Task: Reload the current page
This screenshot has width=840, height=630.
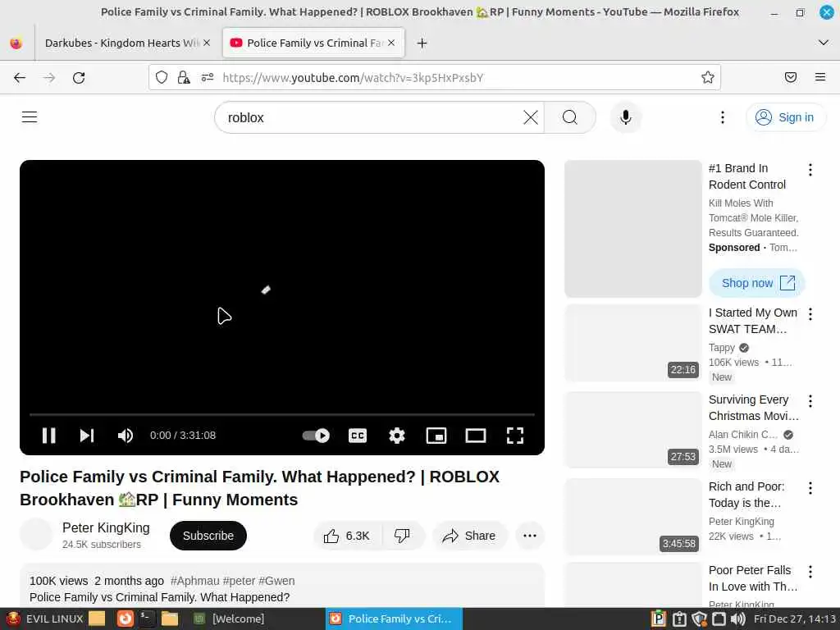Action: coord(79,78)
